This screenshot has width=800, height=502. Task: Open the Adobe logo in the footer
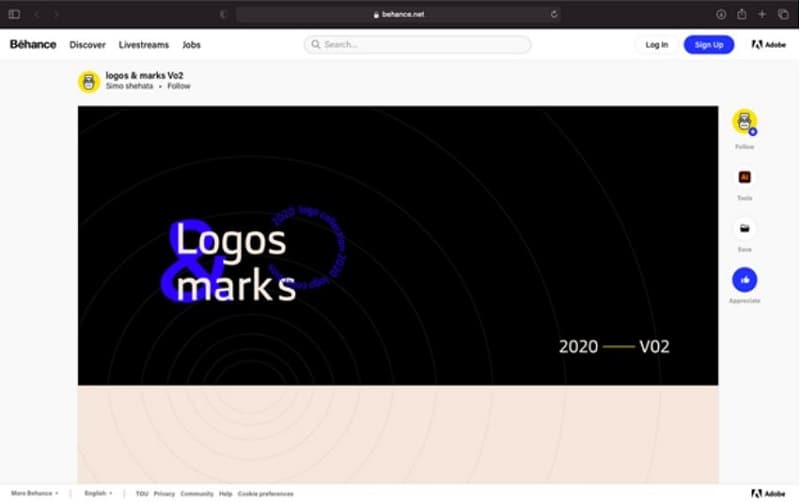click(768, 493)
